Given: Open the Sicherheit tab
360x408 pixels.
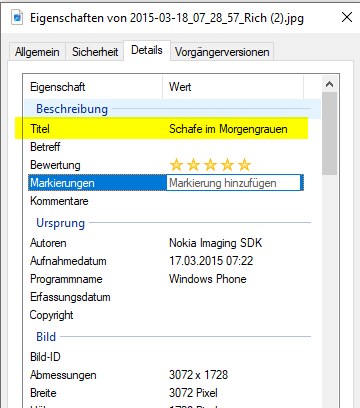Looking at the screenshot, I should 95,52.
